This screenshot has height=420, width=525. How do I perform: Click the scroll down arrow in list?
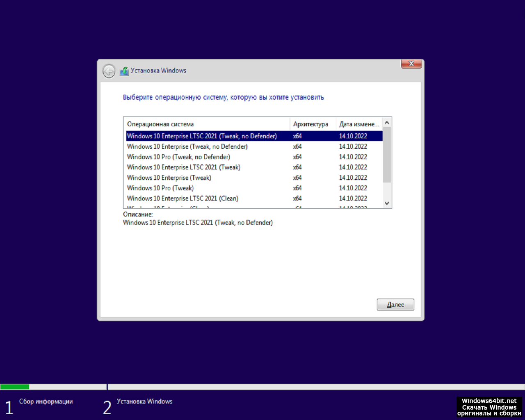387,203
